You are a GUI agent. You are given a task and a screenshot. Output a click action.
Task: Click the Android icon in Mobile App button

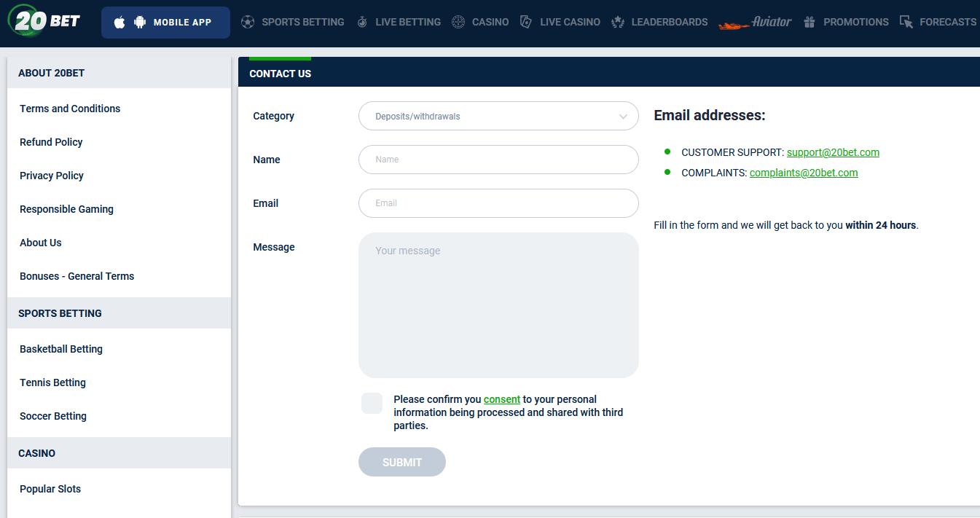140,23
